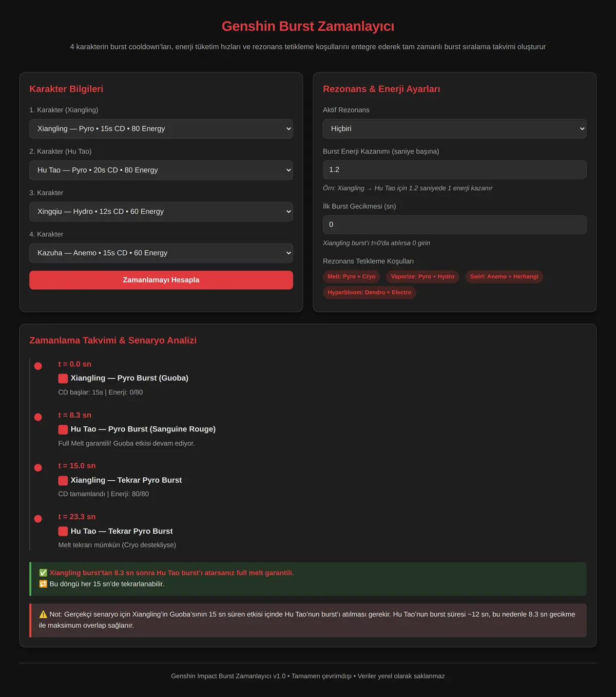The image size is (616, 697).
Task: Click the 'Karakter Bilgileri' heading
Action: point(66,89)
